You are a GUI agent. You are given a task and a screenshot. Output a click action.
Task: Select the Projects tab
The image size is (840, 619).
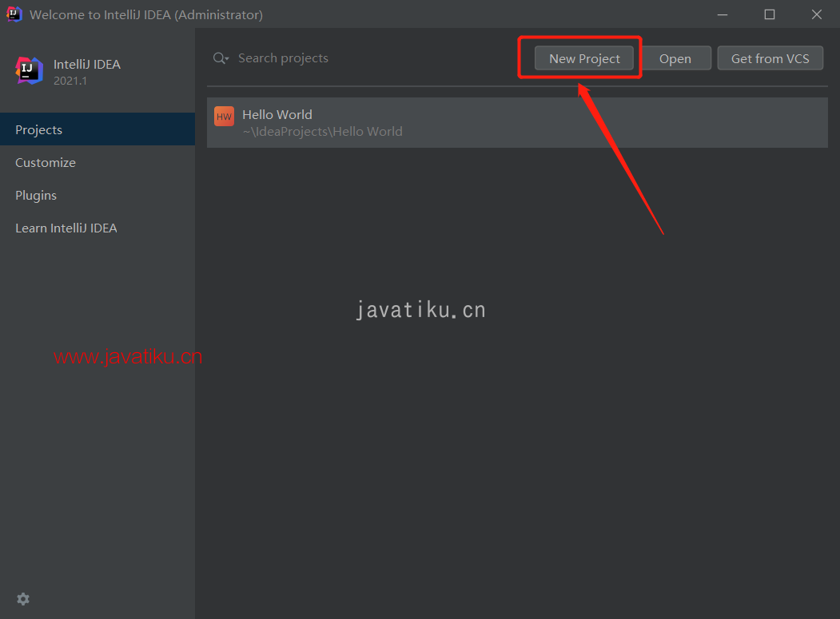(x=98, y=129)
